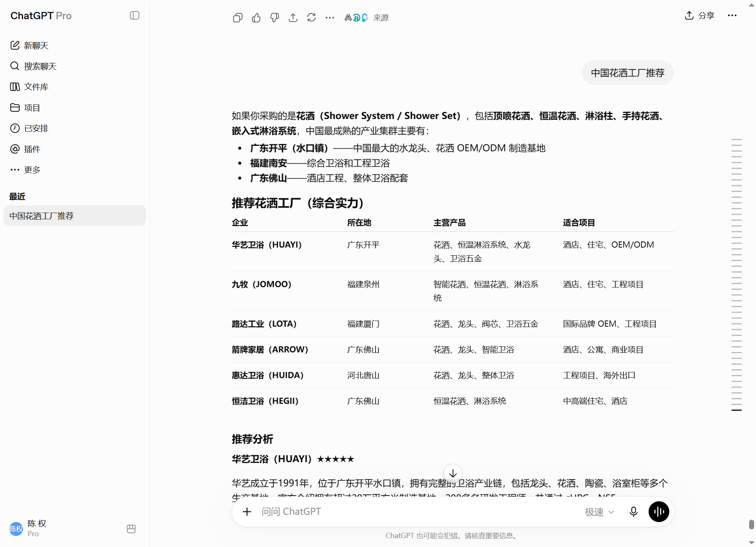Open the 极速 model speed dropdown
756x547 pixels.
pyautogui.click(x=599, y=512)
